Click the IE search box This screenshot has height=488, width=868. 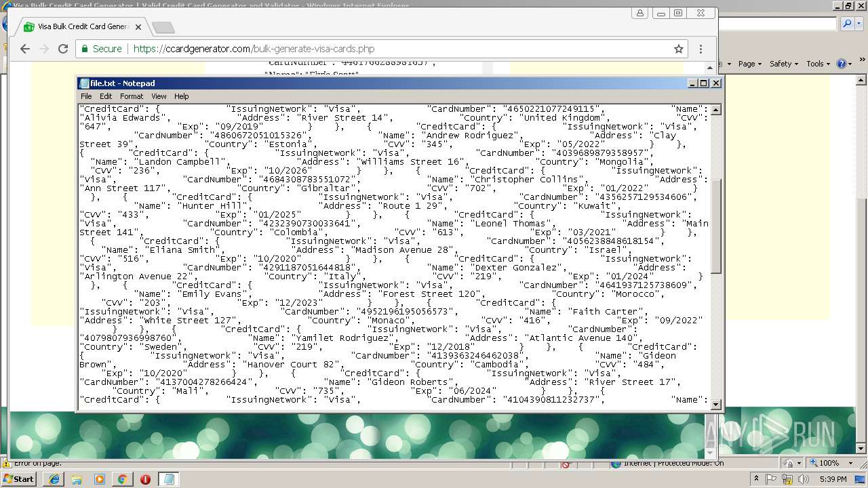777,24
